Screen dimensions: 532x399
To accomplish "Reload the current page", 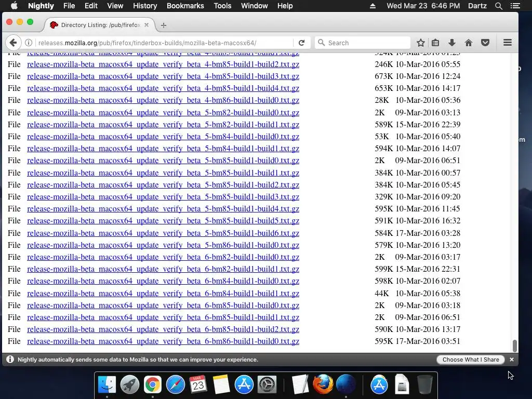I will click(x=302, y=43).
